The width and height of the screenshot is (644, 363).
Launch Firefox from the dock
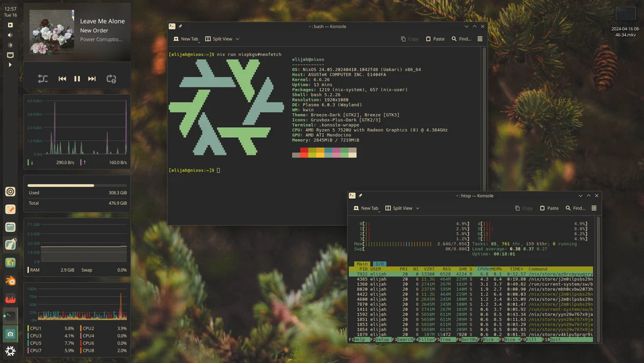coord(10,297)
